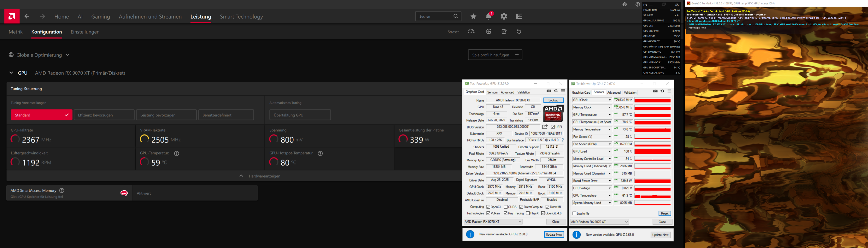Click the Lookup button in GPU-Z

tap(553, 100)
